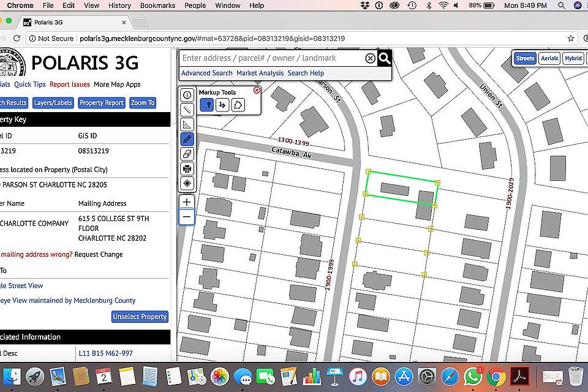588x392 pixels.
Task: Click the Request Change link
Action: pos(99,254)
